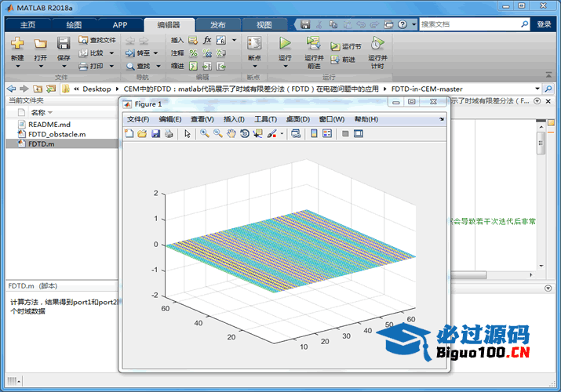Expand the 查找 dropdown arrow
The height and width of the screenshot is (392, 561).
point(158,66)
